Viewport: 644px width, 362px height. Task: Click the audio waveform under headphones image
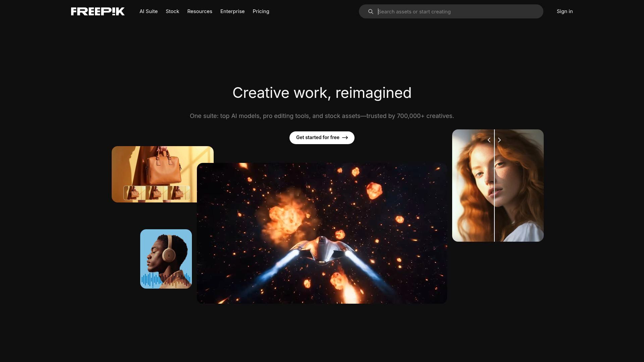pyautogui.click(x=166, y=280)
